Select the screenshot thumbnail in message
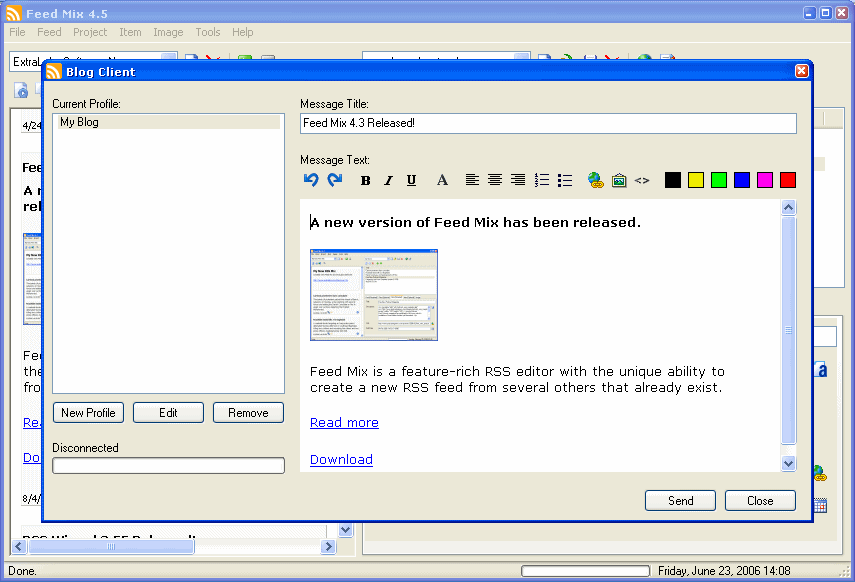Screen dimensions: 855x582 pyautogui.click(x=374, y=295)
